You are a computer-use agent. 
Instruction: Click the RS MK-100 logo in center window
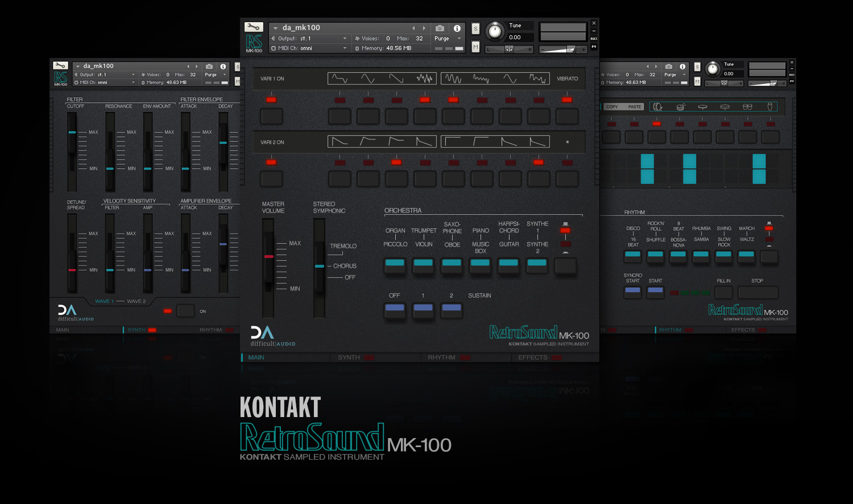254,44
